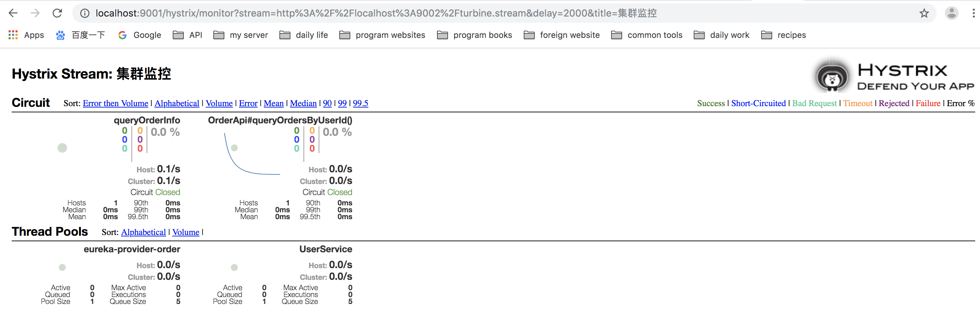Click the OrderApi#queryOrdersByUserId() traffic circle indicator
The image size is (980, 315).
234,148
